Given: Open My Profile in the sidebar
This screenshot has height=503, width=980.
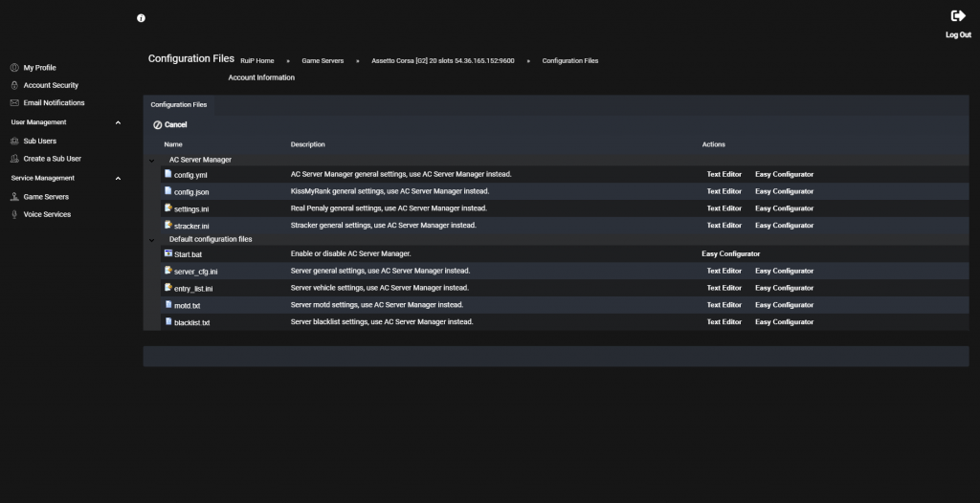Looking at the screenshot, I should click(x=39, y=68).
